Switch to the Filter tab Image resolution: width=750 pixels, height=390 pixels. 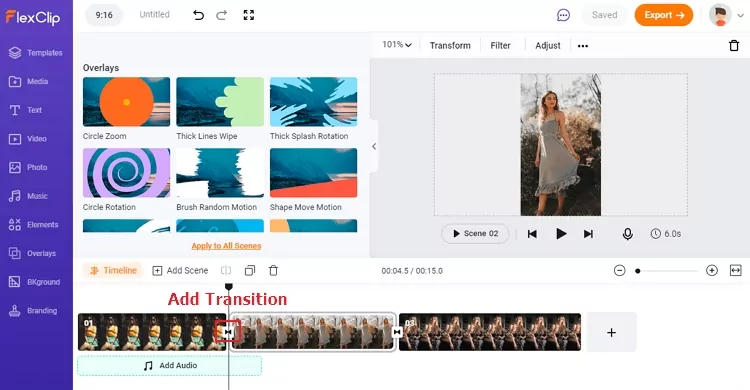pyautogui.click(x=500, y=45)
